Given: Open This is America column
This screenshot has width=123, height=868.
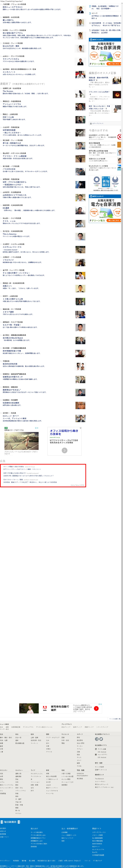Looking at the screenshot, I should click(9, 234).
